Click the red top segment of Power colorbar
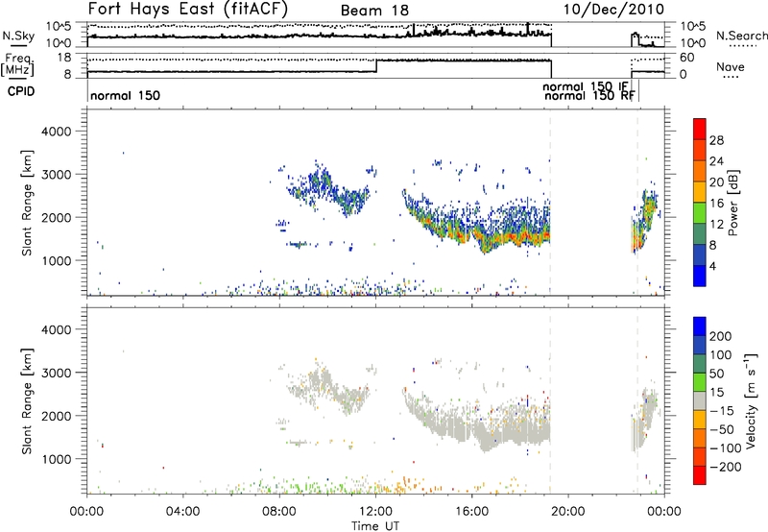Image resolution: width=768 pixels, height=532 pixels. click(x=700, y=130)
